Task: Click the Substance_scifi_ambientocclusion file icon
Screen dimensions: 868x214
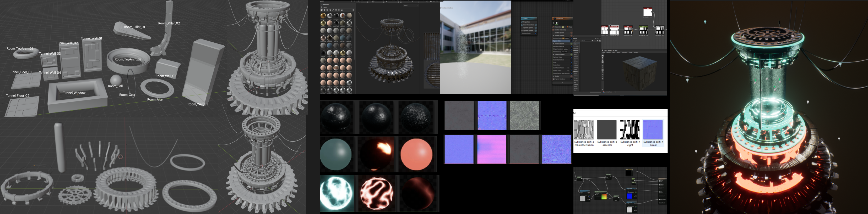Action: point(584,130)
